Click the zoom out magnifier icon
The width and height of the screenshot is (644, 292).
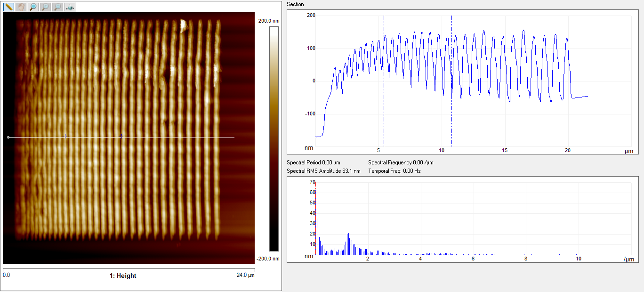(57, 7)
